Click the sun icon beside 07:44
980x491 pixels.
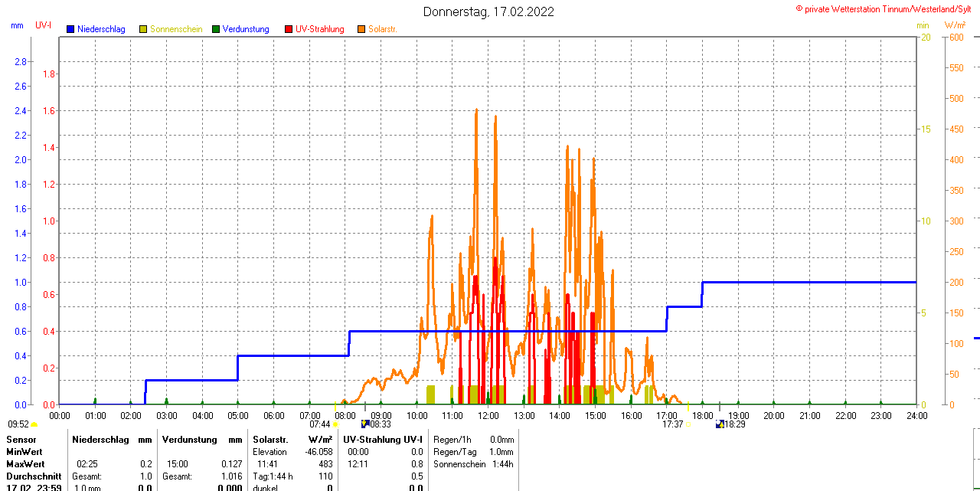[335, 424]
